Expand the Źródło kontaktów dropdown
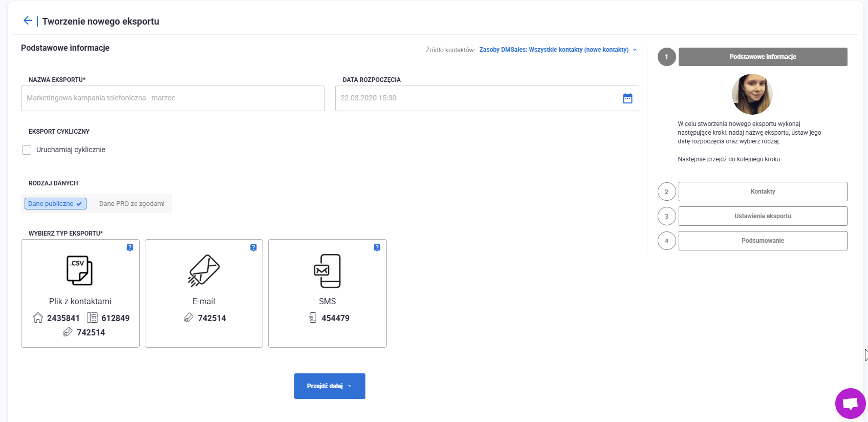 pyautogui.click(x=554, y=50)
